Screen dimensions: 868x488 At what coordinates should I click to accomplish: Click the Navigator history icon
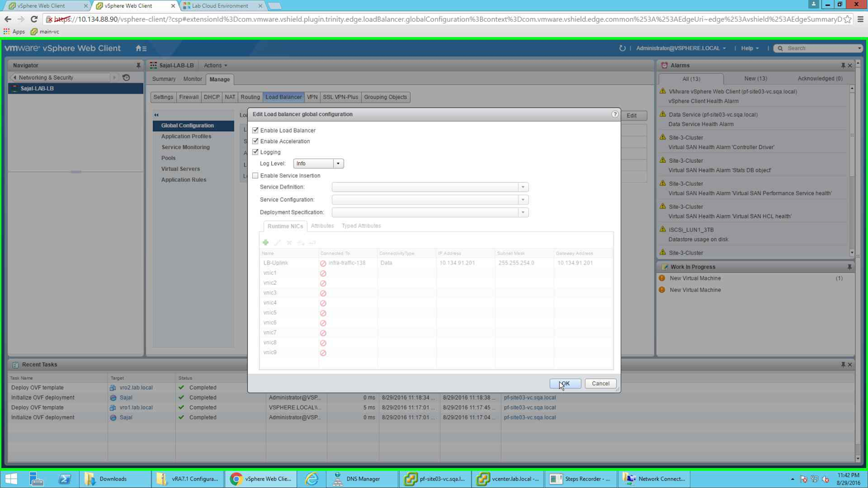pyautogui.click(x=126, y=78)
